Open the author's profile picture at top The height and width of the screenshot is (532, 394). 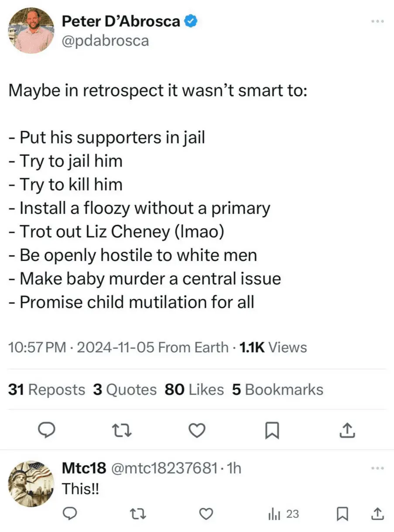tap(31, 31)
